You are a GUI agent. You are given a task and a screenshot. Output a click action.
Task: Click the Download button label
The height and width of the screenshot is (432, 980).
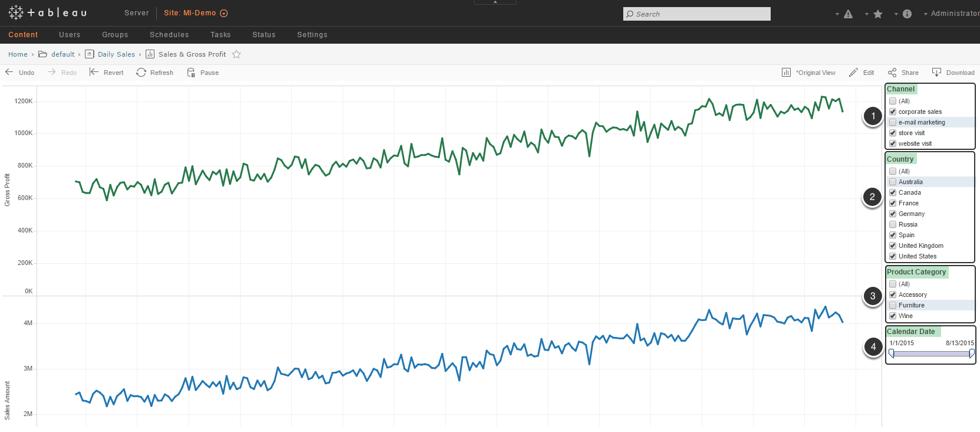tap(961, 73)
